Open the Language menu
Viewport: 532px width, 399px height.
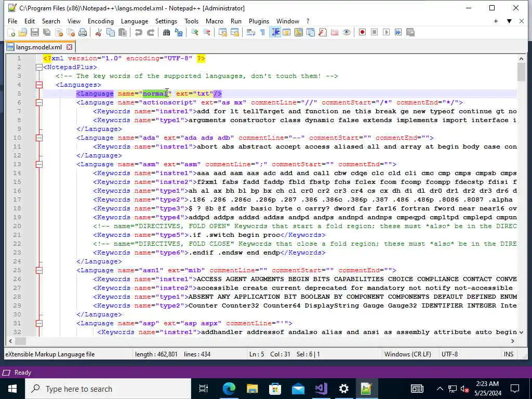(x=135, y=21)
